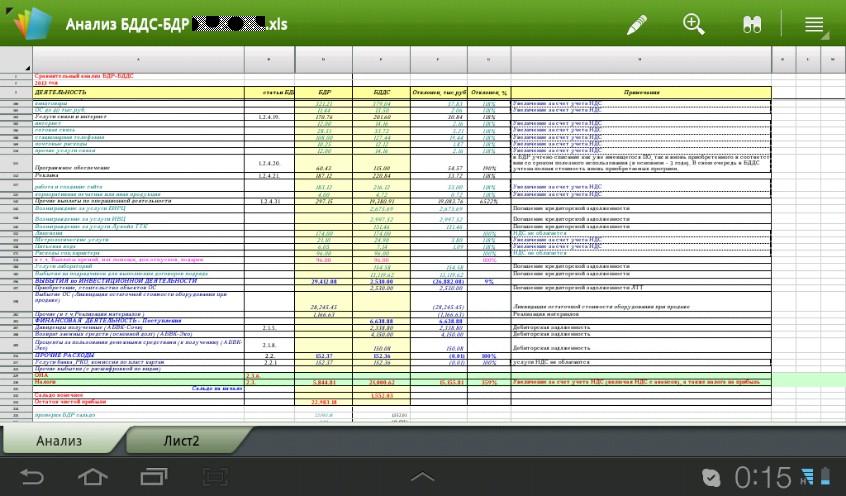The height and width of the screenshot is (496, 846).
Task: Tap the binoculars search icon
Action: (x=752, y=25)
